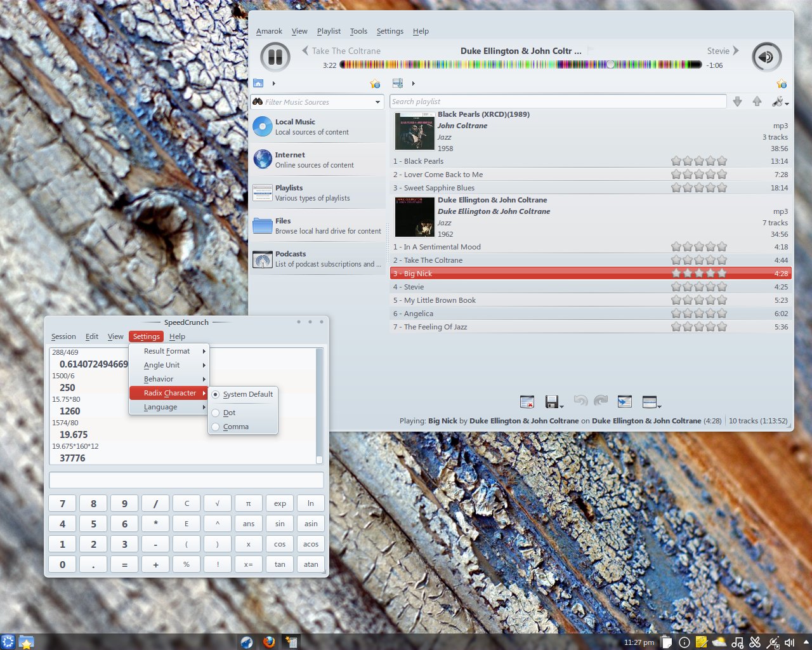The height and width of the screenshot is (650, 812).
Task: Click the calculator equals key
Action: click(x=124, y=564)
